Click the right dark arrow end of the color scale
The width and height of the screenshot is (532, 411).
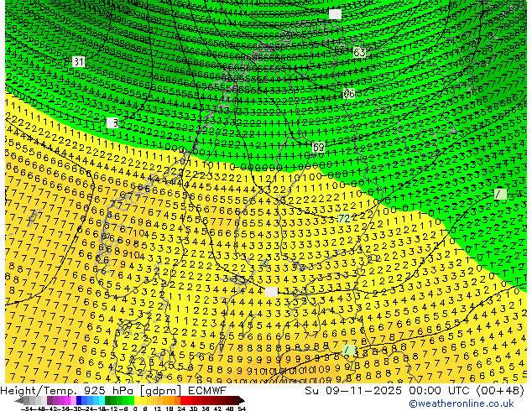(x=242, y=400)
